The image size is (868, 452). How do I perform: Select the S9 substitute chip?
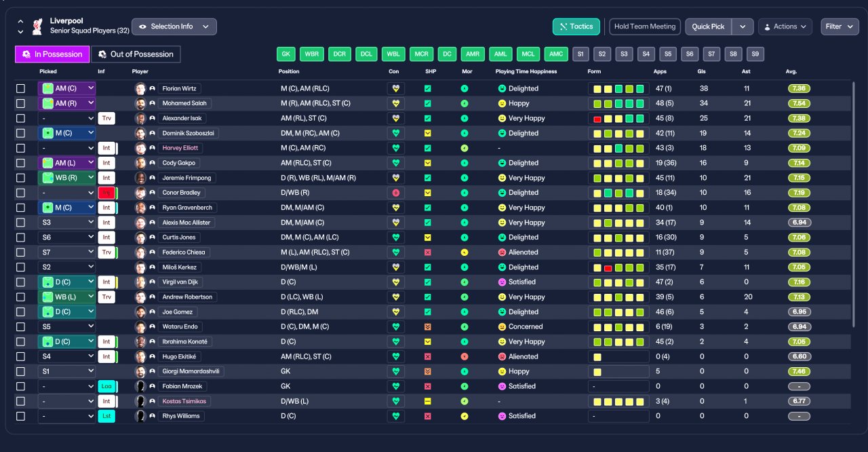(x=755, y=54)
